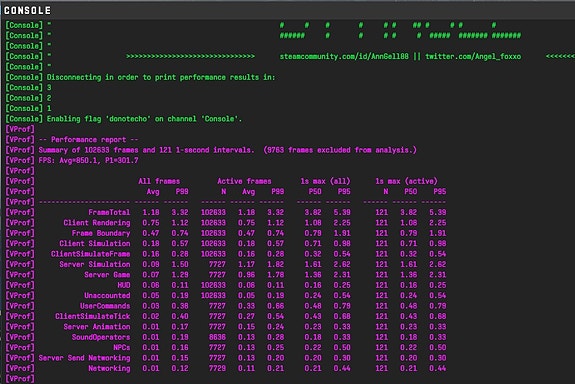Click the Server Send Networking row label

click(84, 358)
